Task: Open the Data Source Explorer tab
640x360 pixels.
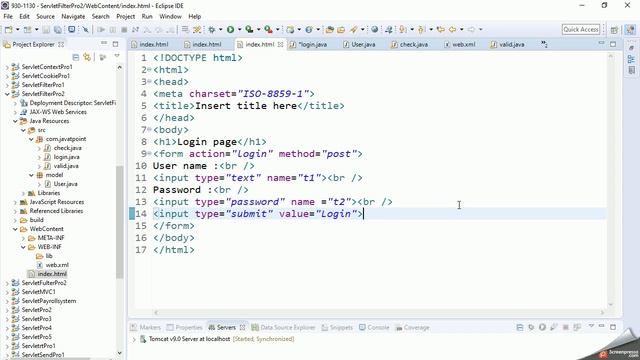Action: (283, 327)
